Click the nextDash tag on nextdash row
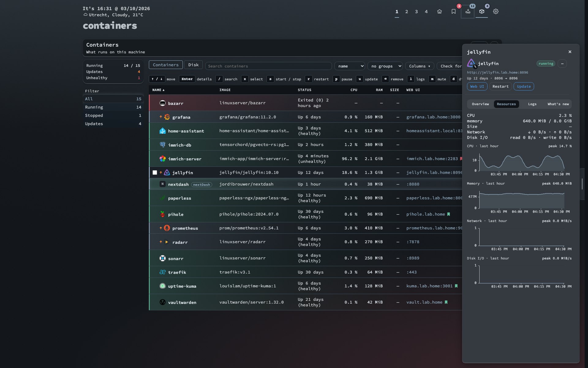The image size is (588, 368). tap(202, 185)
